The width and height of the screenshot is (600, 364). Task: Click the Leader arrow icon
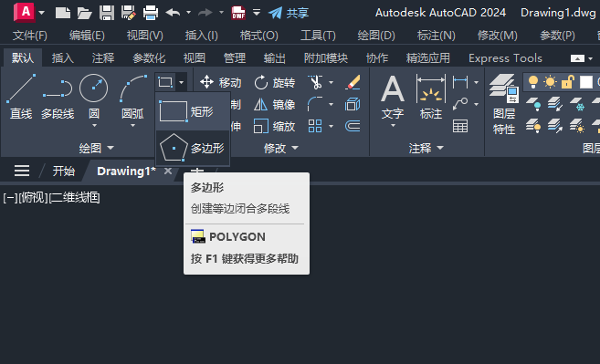(460, 104)
